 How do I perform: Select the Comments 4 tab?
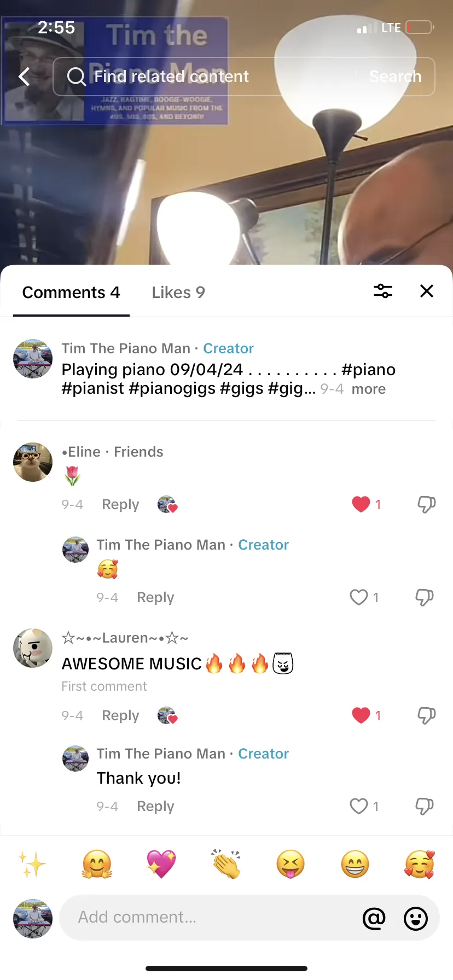(x=71, y=293)
